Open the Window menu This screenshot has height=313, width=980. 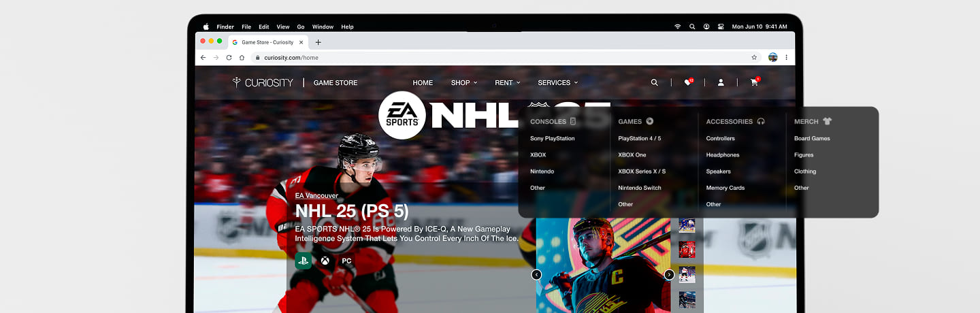click(x=323, y=27)
